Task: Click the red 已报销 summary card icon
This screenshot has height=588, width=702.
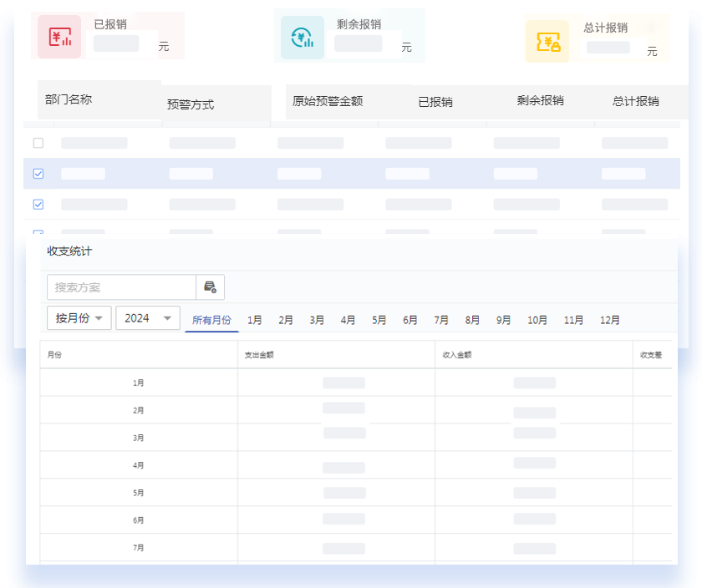Action: (x=58, y=36)
